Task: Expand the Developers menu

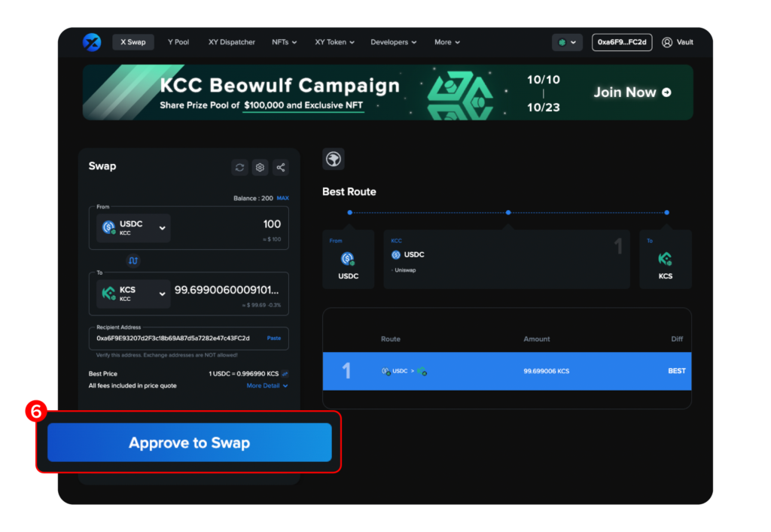Action: (393, 42)
